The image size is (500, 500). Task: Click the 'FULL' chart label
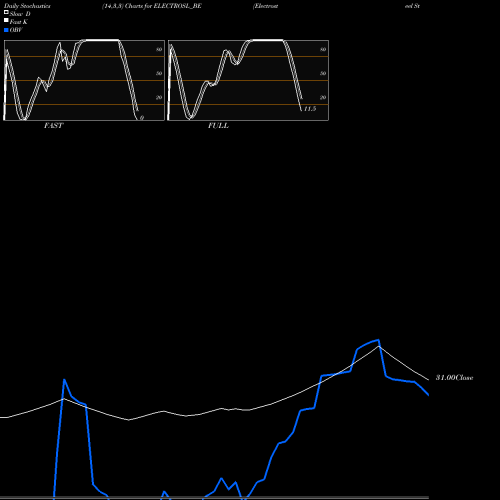(218, 126)
